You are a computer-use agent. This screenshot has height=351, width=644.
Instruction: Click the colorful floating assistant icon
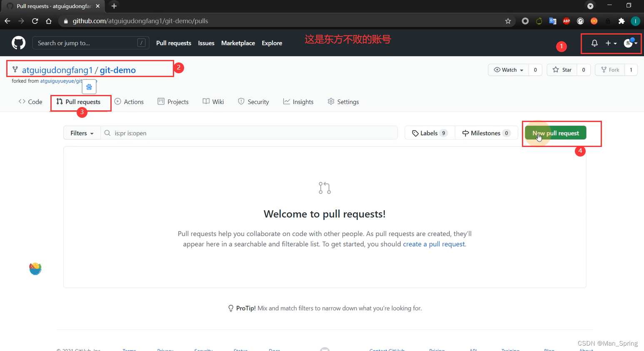[x=35, y=269]
